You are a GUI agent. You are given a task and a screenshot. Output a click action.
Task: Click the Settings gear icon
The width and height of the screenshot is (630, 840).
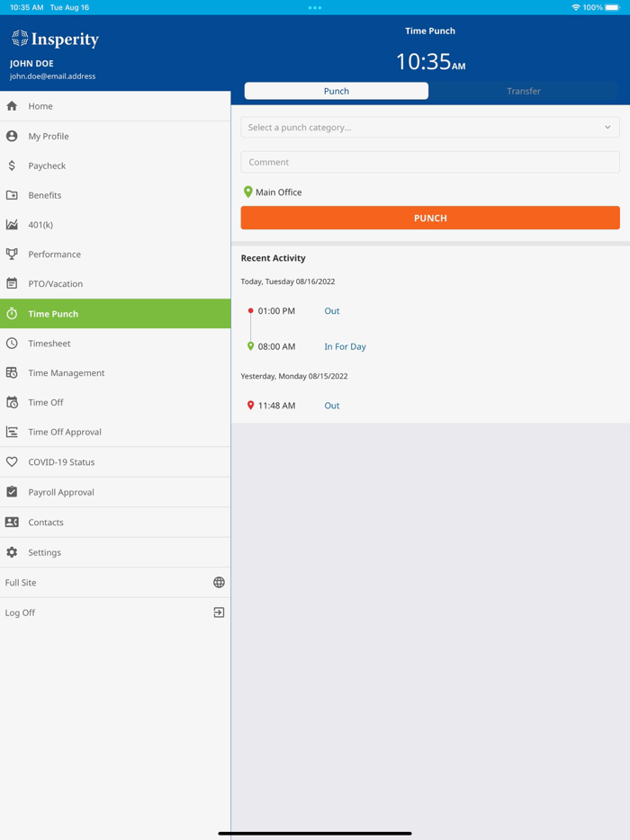(12, 552)
